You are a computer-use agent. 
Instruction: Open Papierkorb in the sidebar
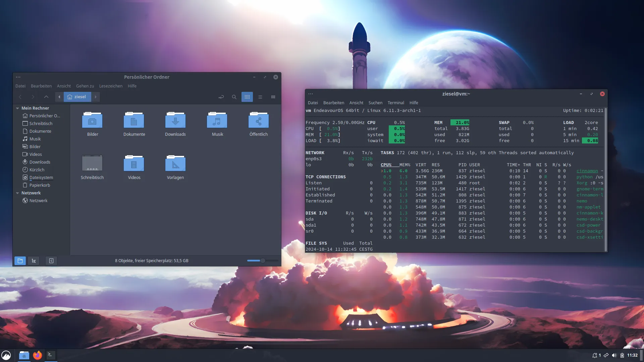point(40,185)
